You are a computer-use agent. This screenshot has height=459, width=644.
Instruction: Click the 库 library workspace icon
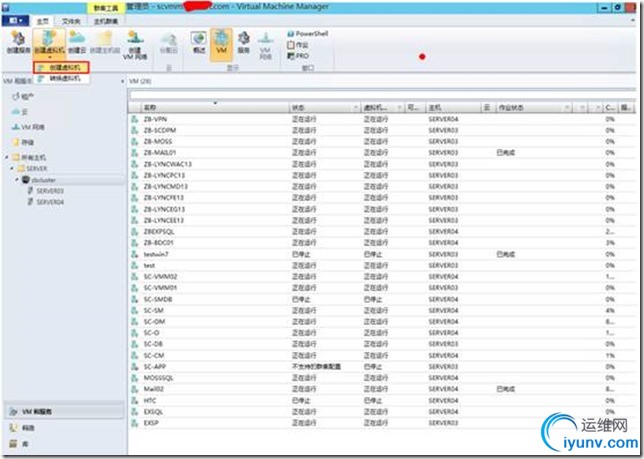click(14, 443)
